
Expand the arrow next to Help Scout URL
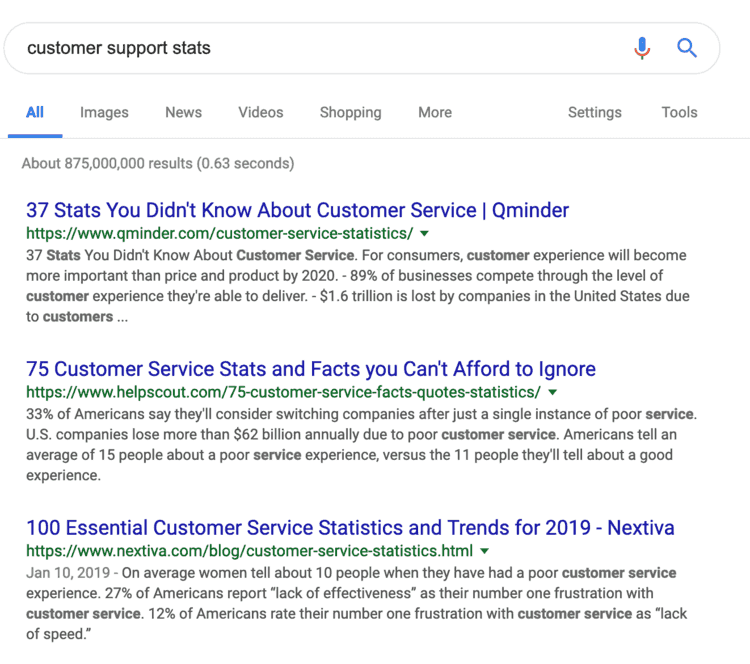pos(553,392)
